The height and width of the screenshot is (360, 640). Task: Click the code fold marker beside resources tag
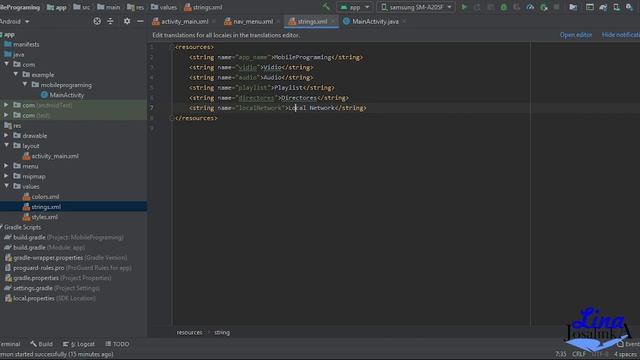click(171, 47)
